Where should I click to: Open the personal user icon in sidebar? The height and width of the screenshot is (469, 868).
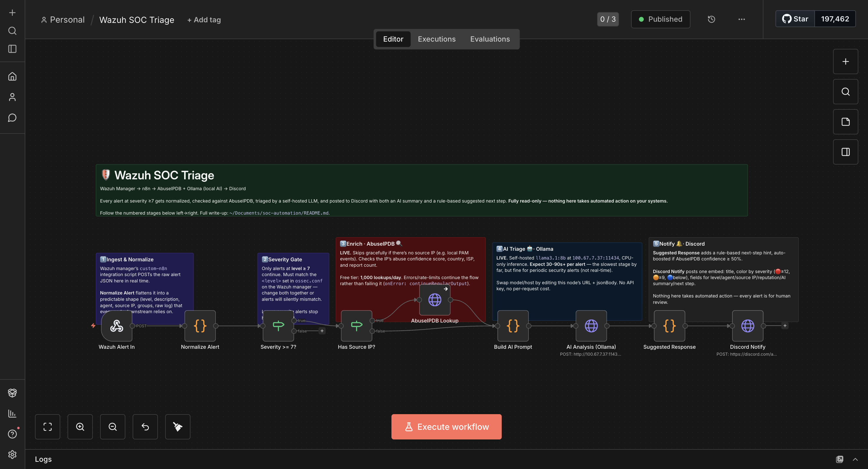tap(12, 97)
